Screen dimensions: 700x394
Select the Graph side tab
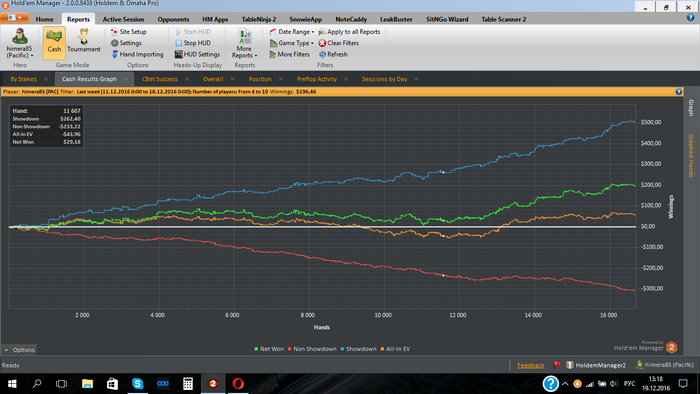pos(691,108)
